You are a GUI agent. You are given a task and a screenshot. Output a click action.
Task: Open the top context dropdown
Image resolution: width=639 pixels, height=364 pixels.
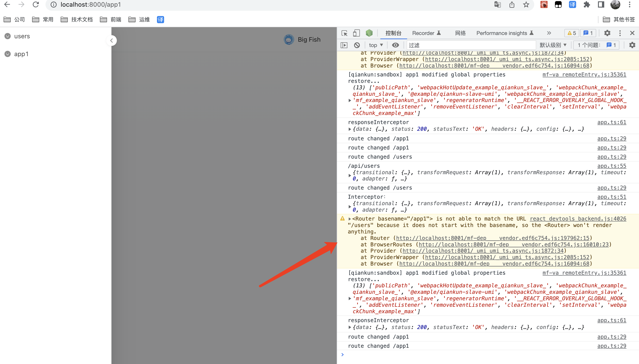375,45
